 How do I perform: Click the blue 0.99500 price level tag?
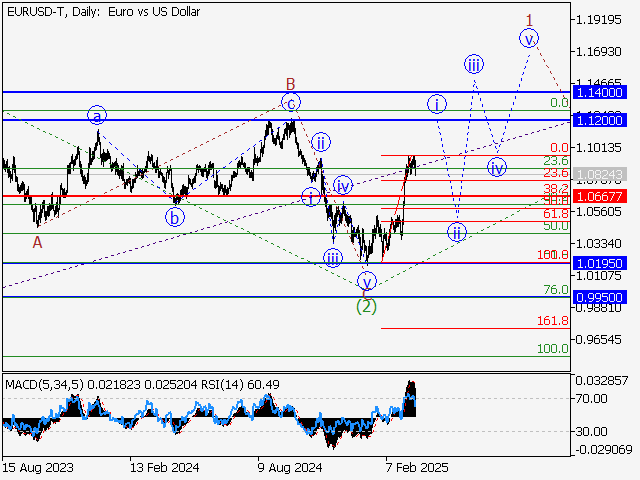[600, 297]
